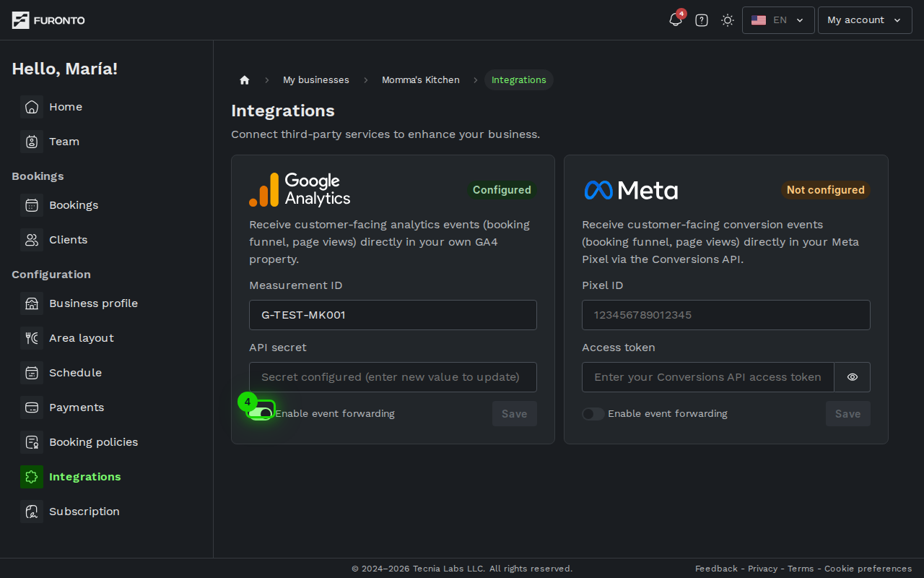Viewport: 924px width, 578px height.
Task: Go to the Home menu item
Action: [66, 107]
